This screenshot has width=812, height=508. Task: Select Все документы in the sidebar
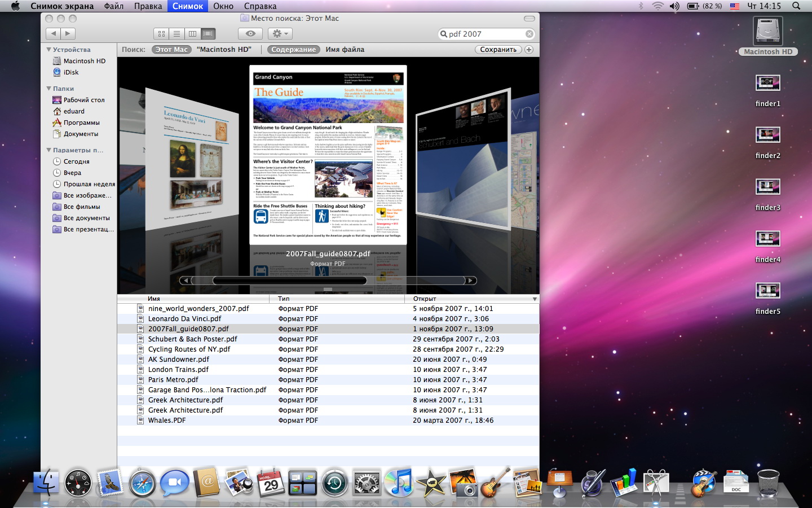[81, 218]
